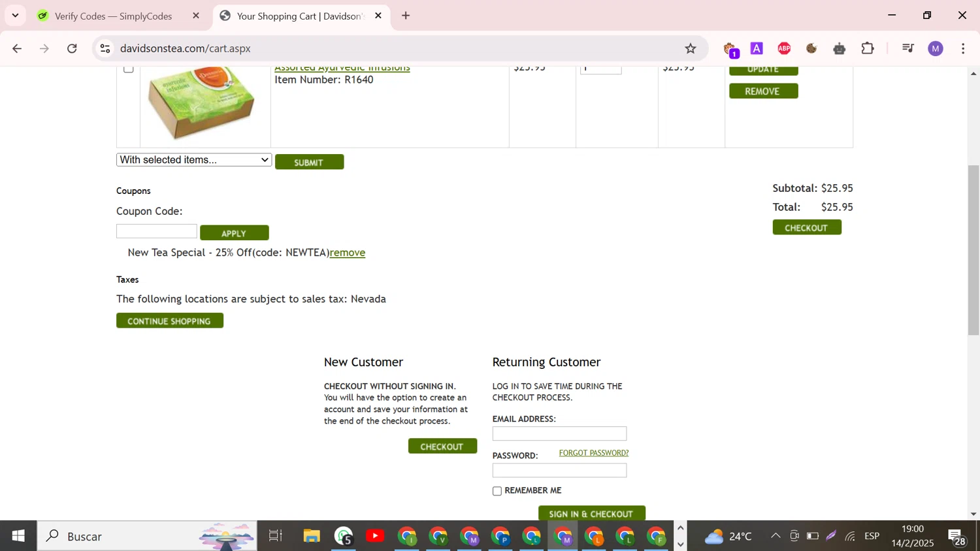Open the notification center with 28 badge
980x551 pixels.
coord(958,537)
